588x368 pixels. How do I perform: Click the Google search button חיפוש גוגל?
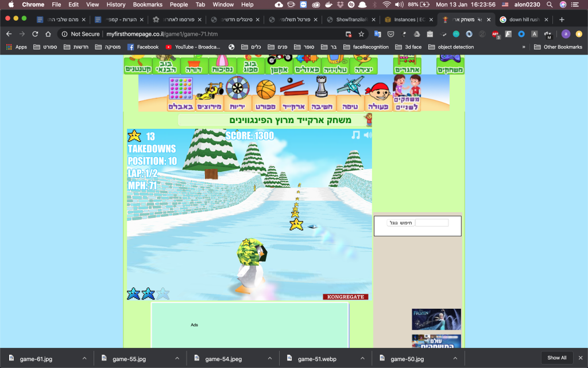pyautogui.click(x=400, y=223)
